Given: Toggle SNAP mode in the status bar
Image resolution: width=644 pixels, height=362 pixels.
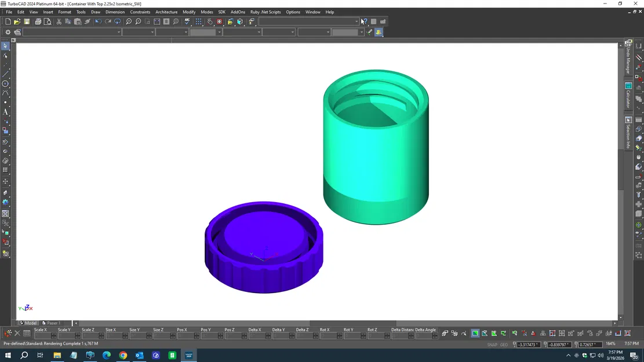Looking at the screenshot, I should 492,344.
